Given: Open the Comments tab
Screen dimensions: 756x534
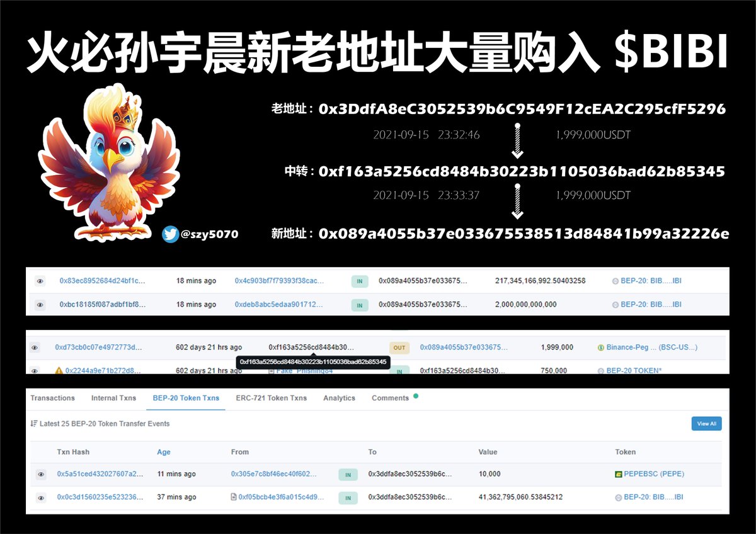Looking at the screenshot, I should [391, 398].
